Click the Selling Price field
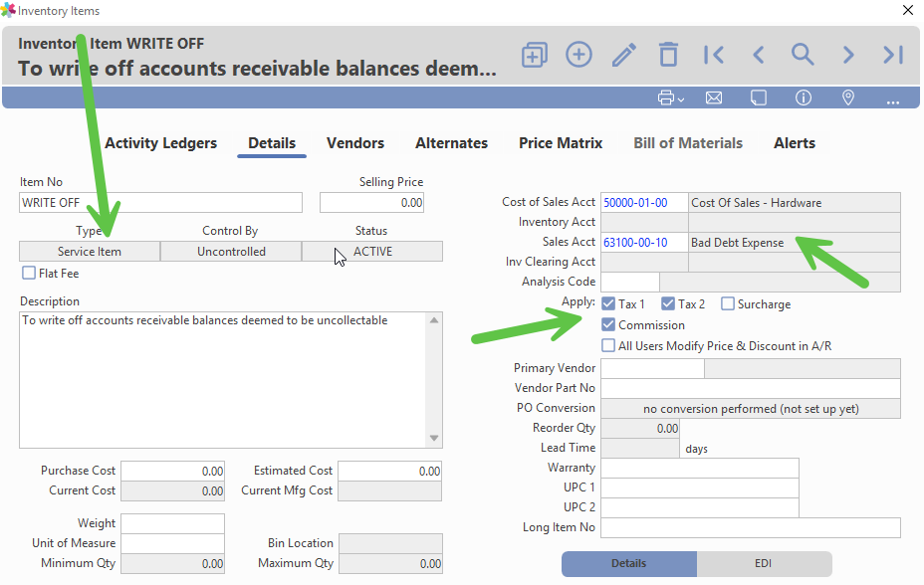The image size is (924, 585). 371,202
